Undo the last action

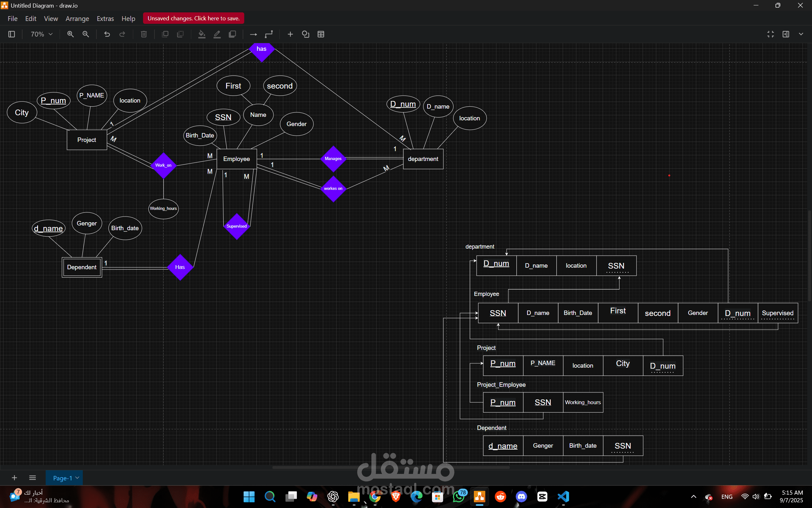pos(107,34)
